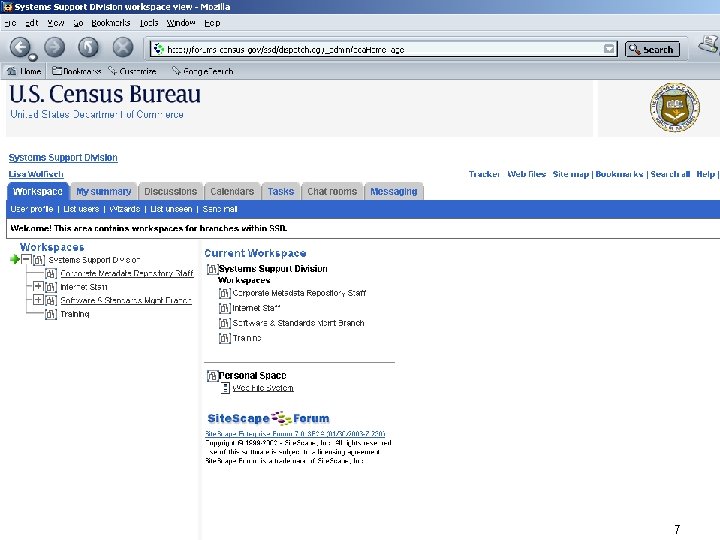
Task: Click the Mozilla icon in title bar
Action: click(x=7, y=6)
